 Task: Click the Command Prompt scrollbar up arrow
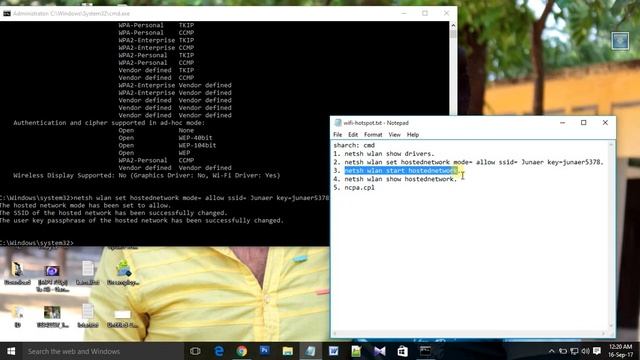tap(453, 25)
